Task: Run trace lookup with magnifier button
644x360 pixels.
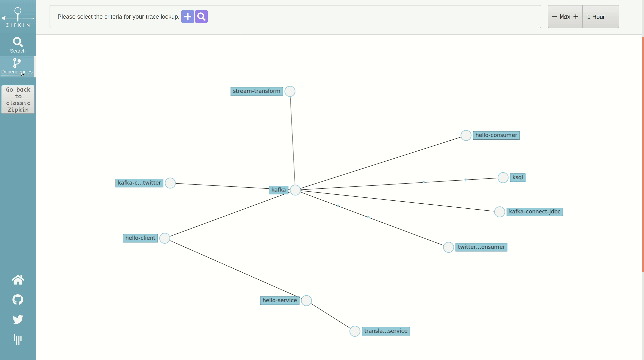Action: click(201, 16)
